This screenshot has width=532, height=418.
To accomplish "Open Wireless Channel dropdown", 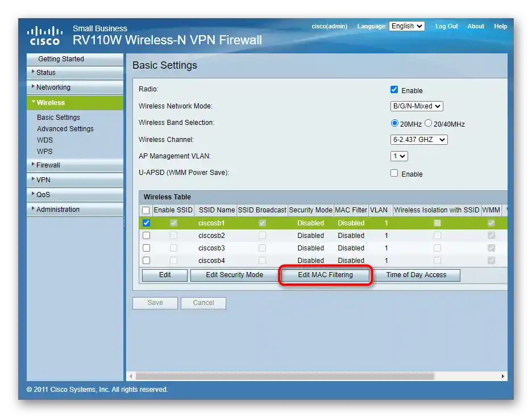I will point(419,140).
